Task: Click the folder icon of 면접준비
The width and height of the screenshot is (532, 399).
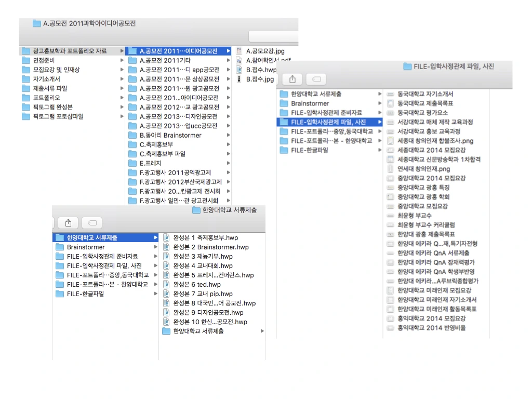Action: [26, 60]
